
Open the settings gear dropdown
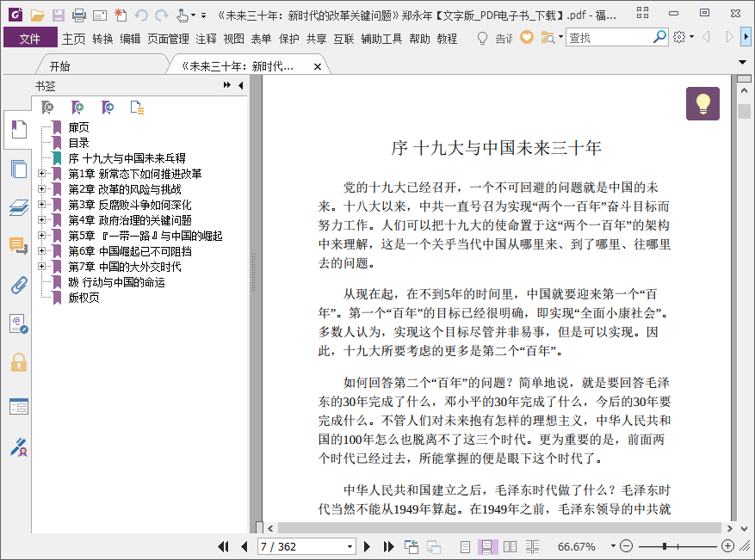[684, 37]
